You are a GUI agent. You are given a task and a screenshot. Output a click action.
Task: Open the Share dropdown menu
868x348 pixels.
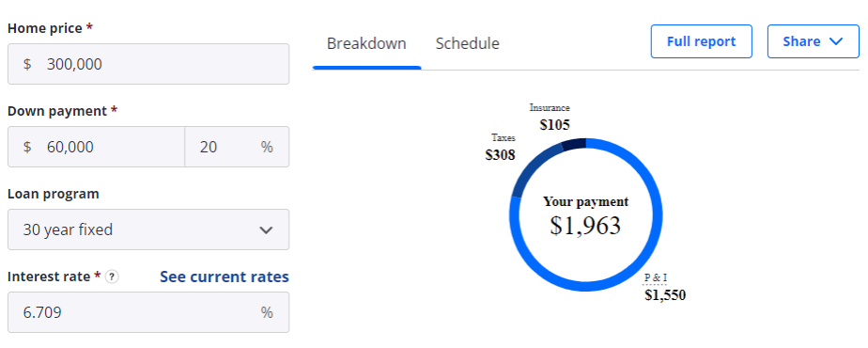(813, 41)
